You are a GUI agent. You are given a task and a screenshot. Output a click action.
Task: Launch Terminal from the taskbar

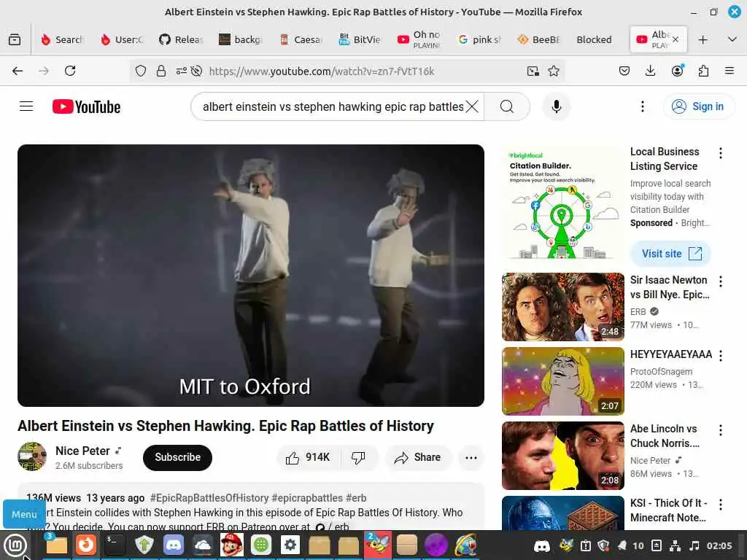point(115,545)
